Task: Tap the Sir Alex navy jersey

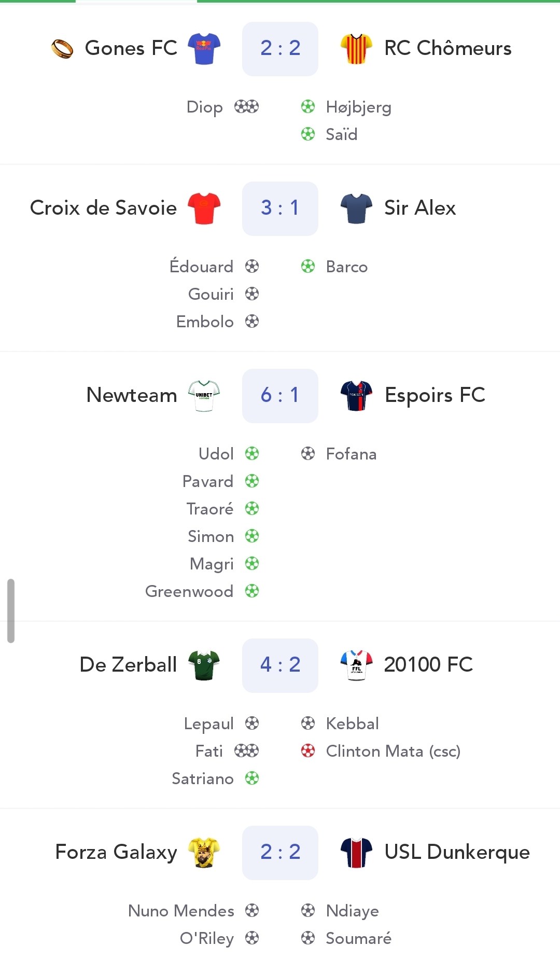Action: (x=356, y=208)
